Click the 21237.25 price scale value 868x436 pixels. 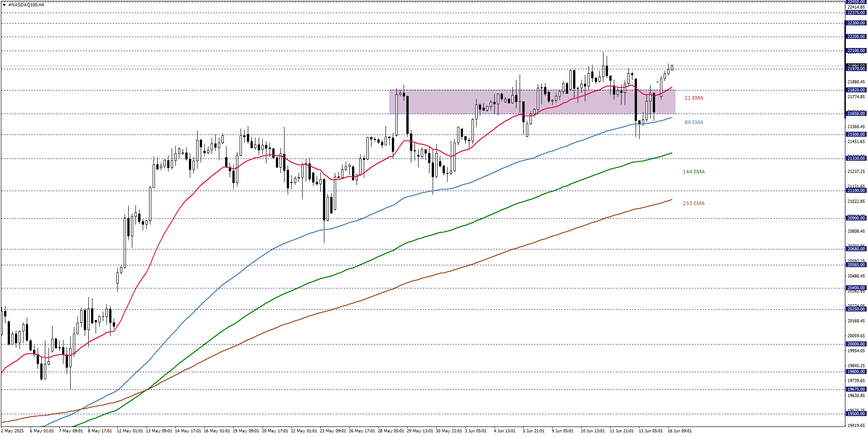[x=856, y=172]
